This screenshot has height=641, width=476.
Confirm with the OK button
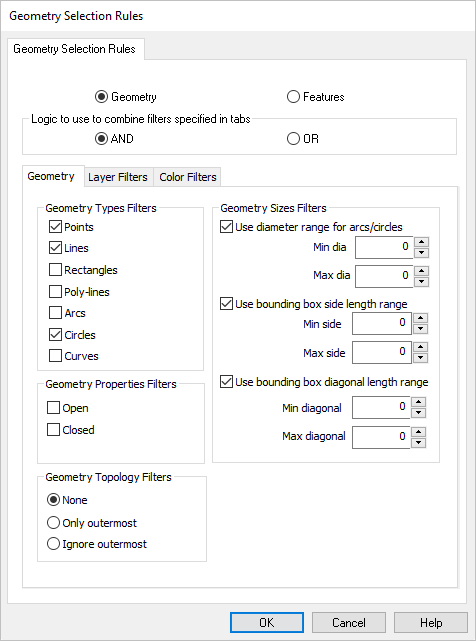tap(267, 622)
